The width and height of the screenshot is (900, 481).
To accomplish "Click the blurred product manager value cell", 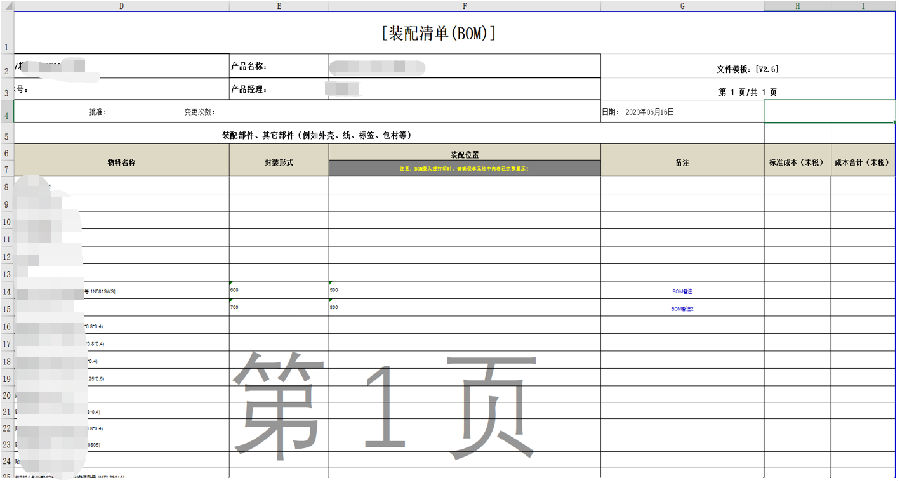I will 342,89.
